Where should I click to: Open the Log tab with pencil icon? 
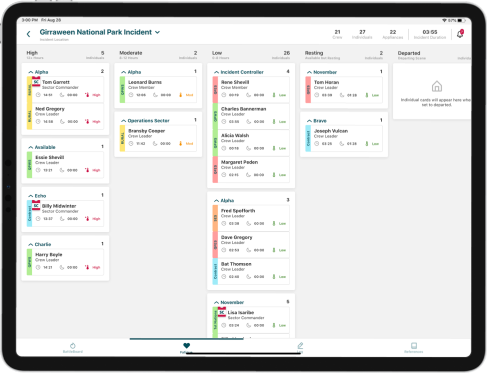click(300, 347)
